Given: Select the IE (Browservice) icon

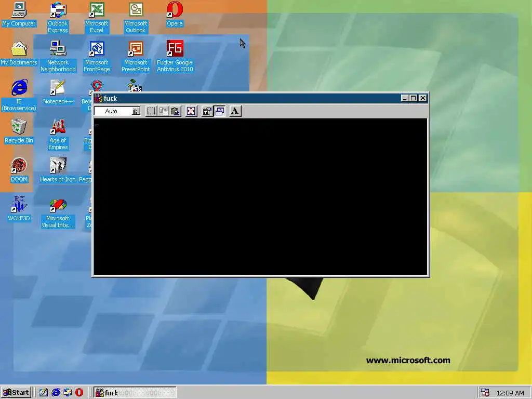Looking at the screenshot, I should [19, 96].
